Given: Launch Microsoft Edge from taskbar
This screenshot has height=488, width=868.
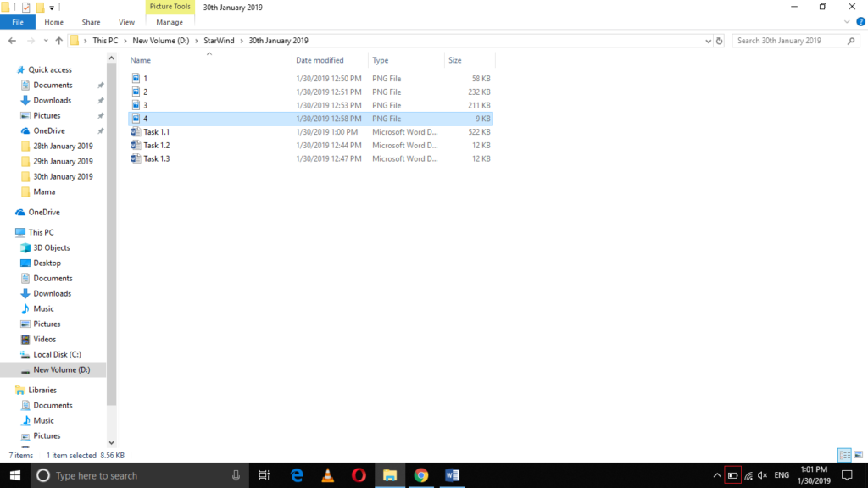Looking at the screenshot, I should [297, 475].
